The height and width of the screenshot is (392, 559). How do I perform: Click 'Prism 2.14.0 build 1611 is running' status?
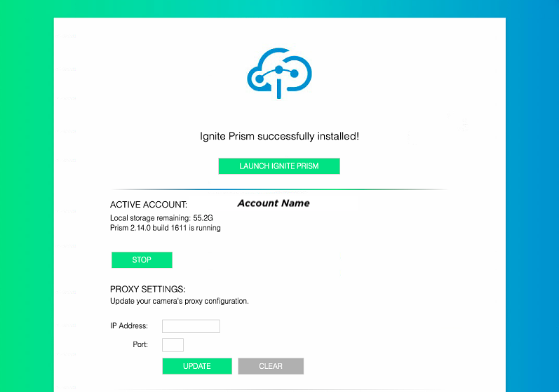tap(166, 228)
